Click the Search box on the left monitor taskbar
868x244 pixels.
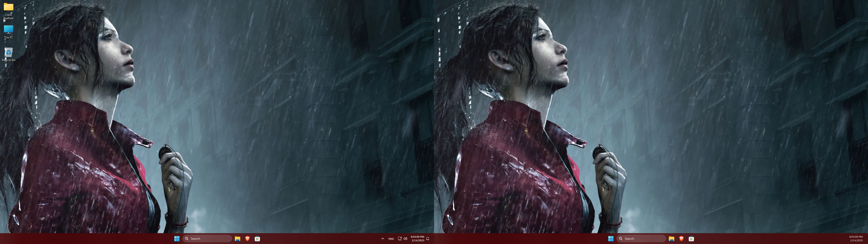pyautogui.click(x=207, y=239)
